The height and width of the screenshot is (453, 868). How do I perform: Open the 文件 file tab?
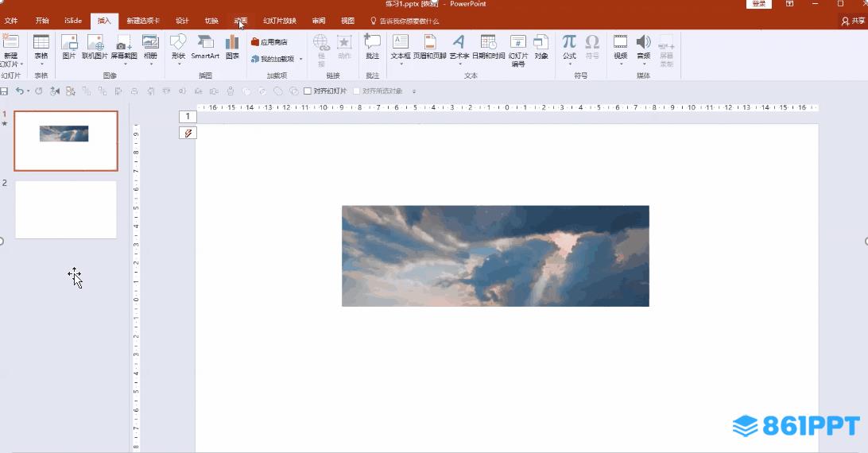click(11, 21)
